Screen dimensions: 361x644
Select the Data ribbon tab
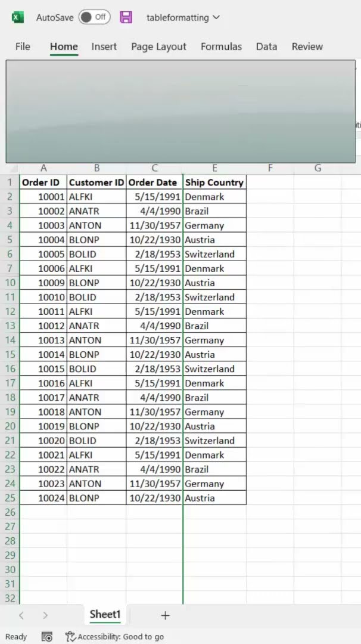click(x=266, y=47)
